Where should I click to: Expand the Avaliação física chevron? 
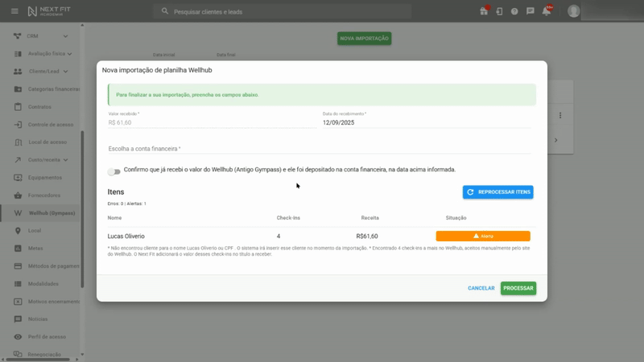pyautogui.click(x=69, y=54)
